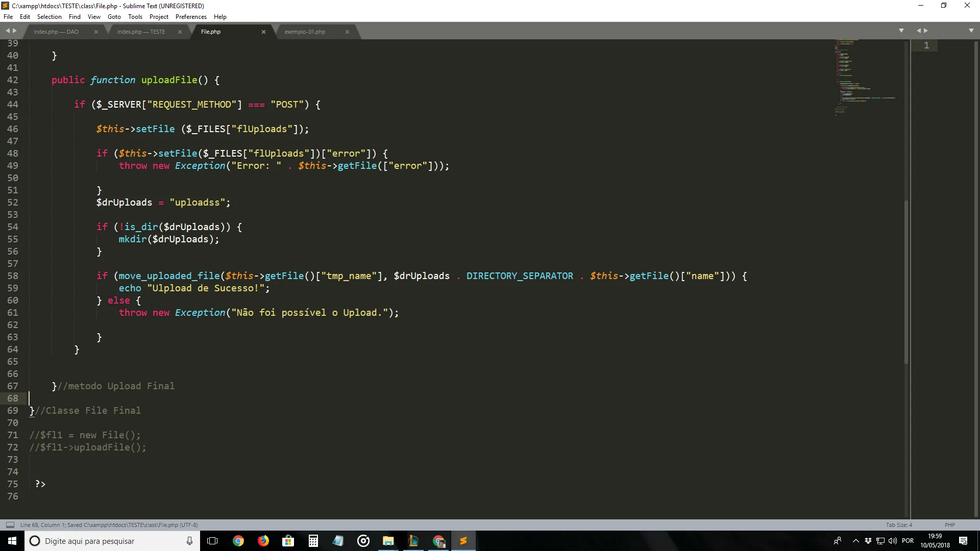Open Firefox from the taskbar
The height and width of the screenshot is (551, 980).
coord(263,541)
